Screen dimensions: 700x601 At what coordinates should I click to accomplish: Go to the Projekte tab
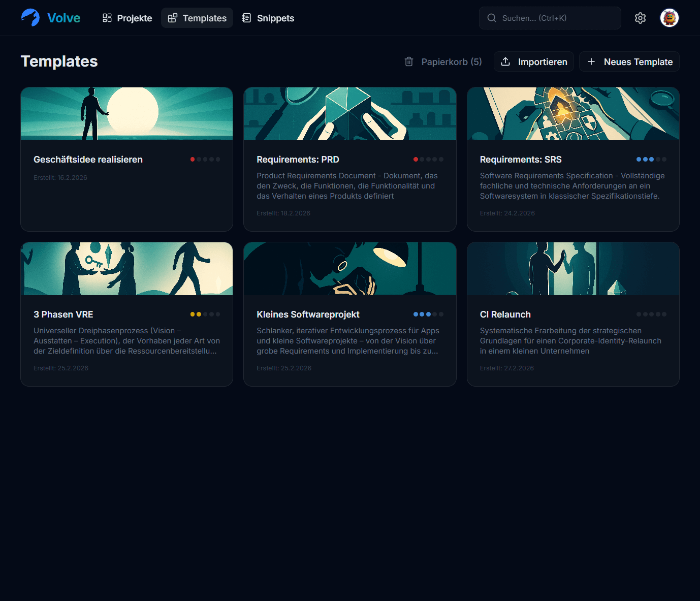tap(128, 18)
